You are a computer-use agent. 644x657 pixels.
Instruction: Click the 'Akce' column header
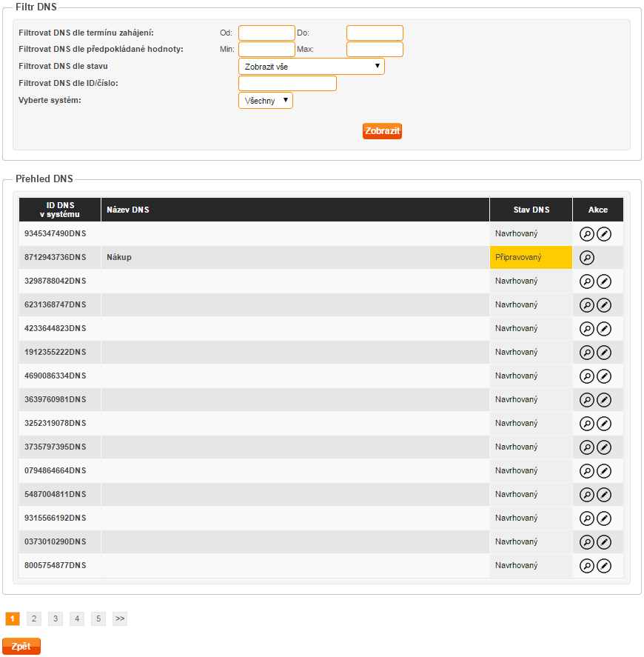coord(598,210)
